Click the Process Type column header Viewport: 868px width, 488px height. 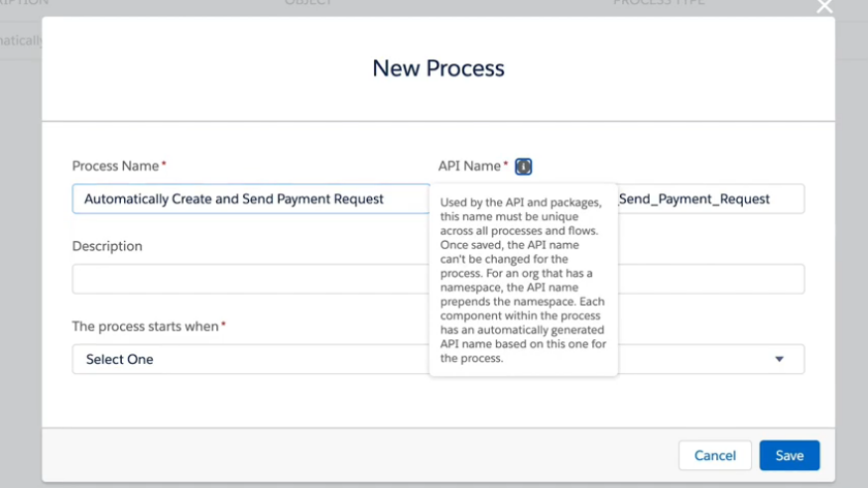tap(658, 4)
